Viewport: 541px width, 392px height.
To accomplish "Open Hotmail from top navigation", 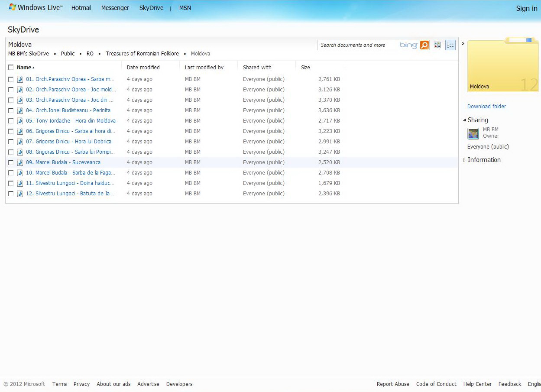I will click(x=81, y=8).
